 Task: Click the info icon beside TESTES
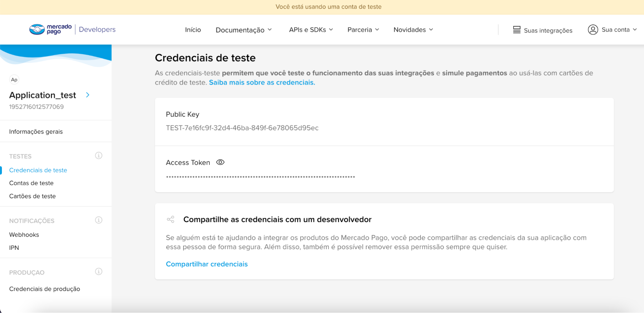pyautogui.click(x=99, y=156)
